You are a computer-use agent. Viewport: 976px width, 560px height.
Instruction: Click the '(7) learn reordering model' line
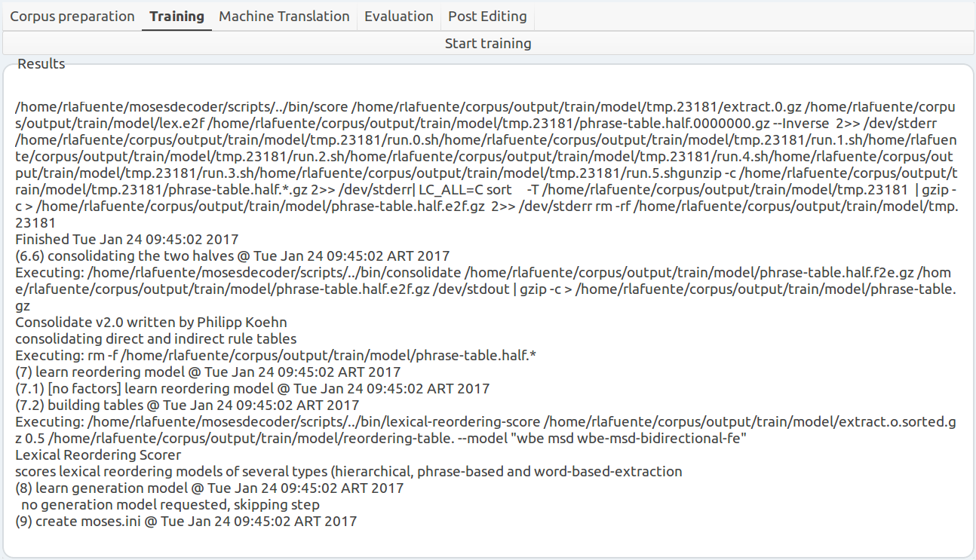[x=208, y=372]
